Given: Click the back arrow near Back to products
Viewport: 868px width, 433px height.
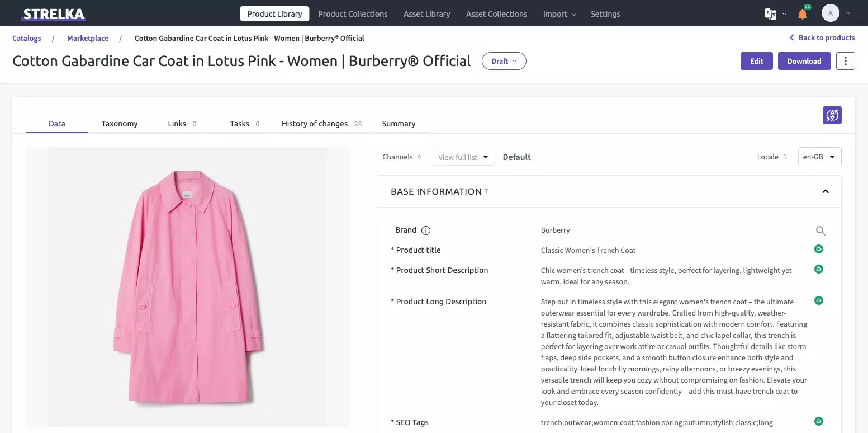Looking at the screenshot, I should click(x=791, y=37).
